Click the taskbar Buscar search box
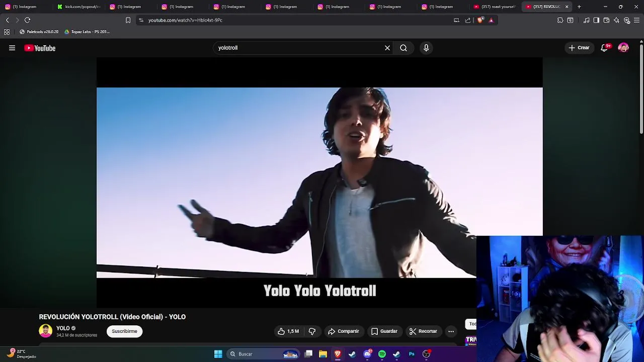The image size is (644, 362). [264, 354]
